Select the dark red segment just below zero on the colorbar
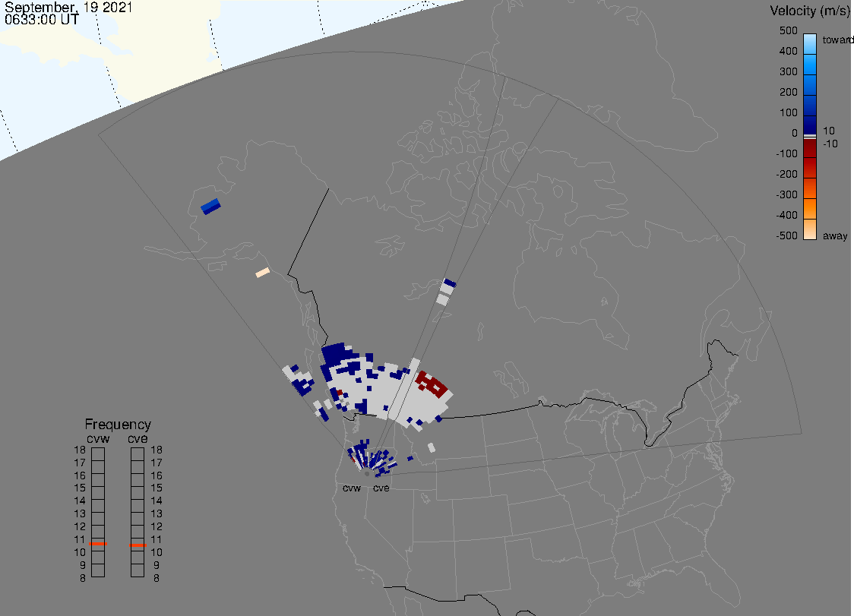The image size is (854, 616). (x=810, y=149)
